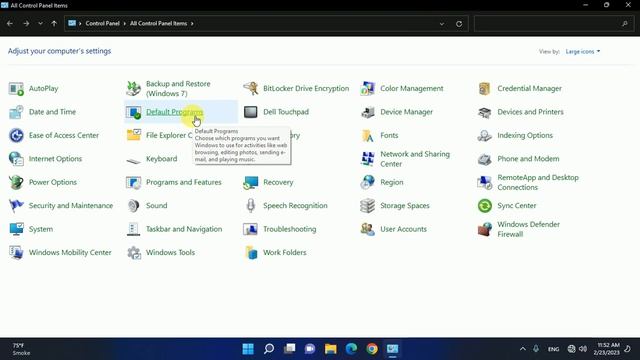The image size is (640, 360).
Task: Open Microsoft Edge from the taskbar
Action: (x=351, y=349)
